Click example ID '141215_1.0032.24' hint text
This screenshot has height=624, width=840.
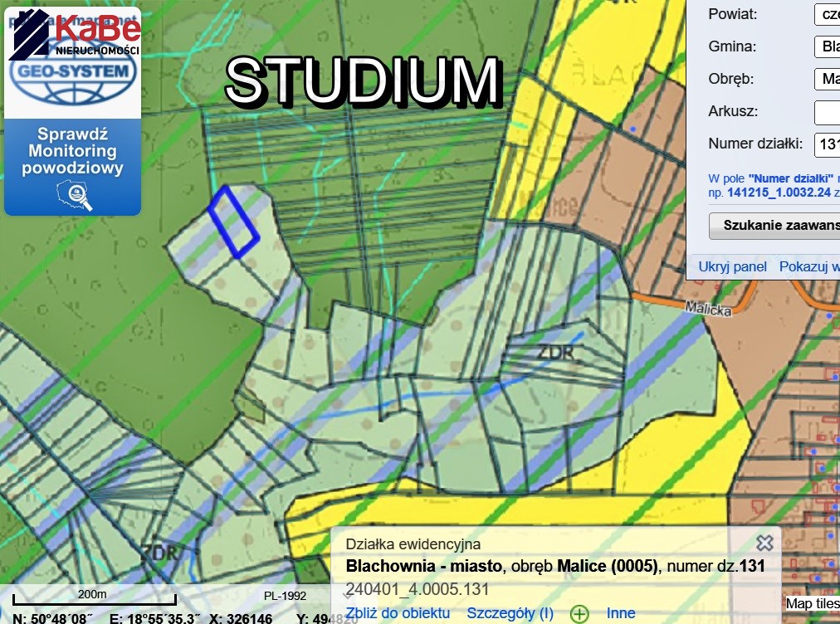779,193
